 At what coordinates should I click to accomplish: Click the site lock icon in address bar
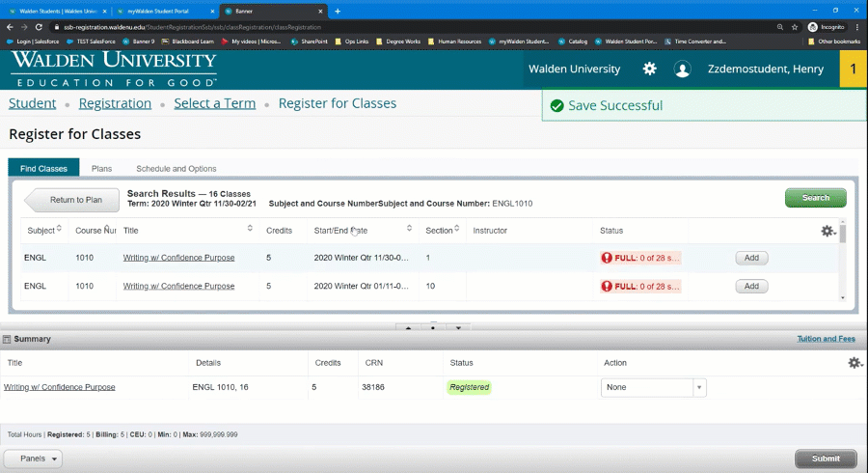(56, 27)
